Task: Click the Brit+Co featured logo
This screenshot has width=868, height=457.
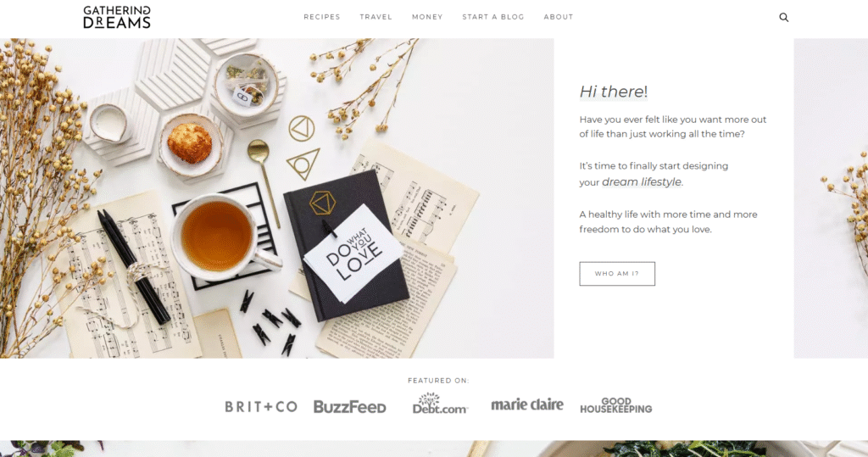Action: [x=261, y=407]
